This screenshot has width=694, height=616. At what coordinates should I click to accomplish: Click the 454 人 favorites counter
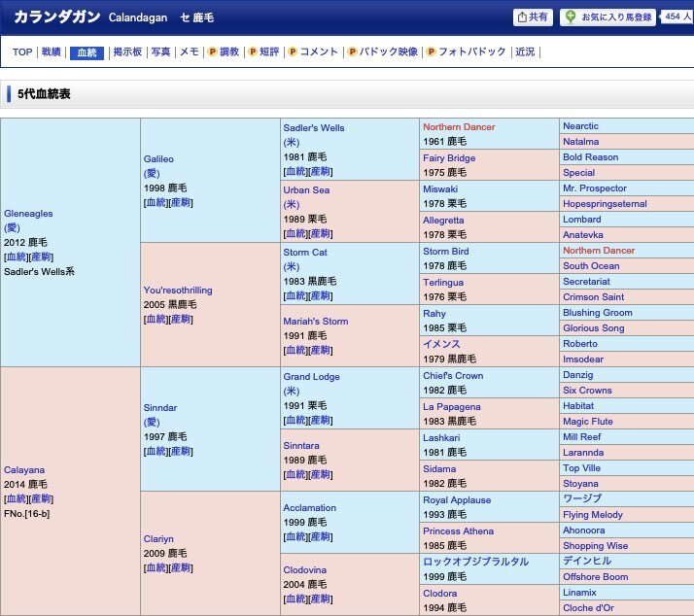(x=676, y=17)
